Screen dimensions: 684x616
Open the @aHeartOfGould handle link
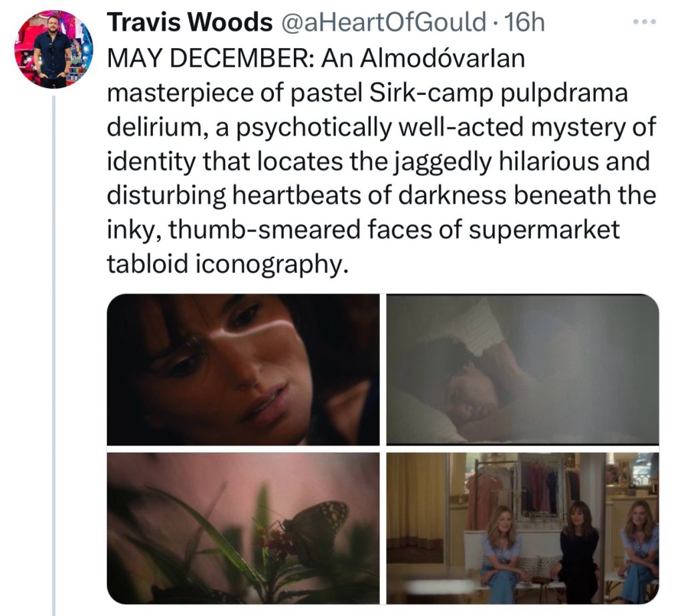(384, 22)
